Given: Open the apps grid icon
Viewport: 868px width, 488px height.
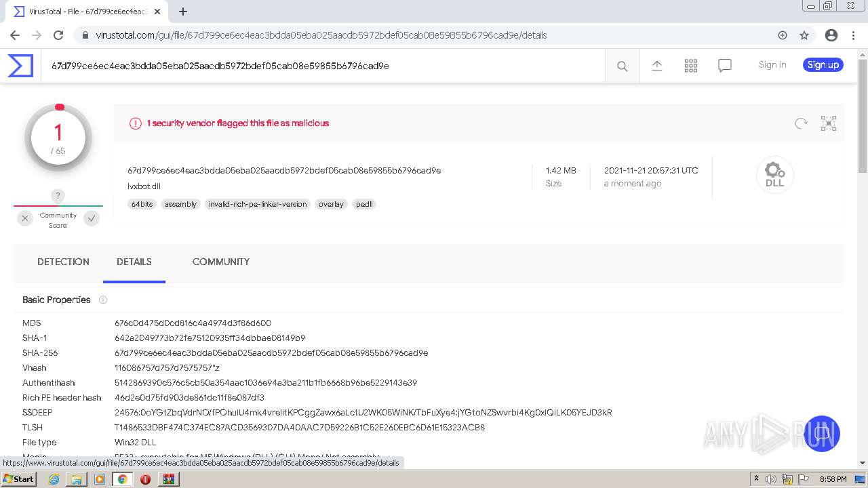Looking at the screenshot, I should click(x=691, y=65).
